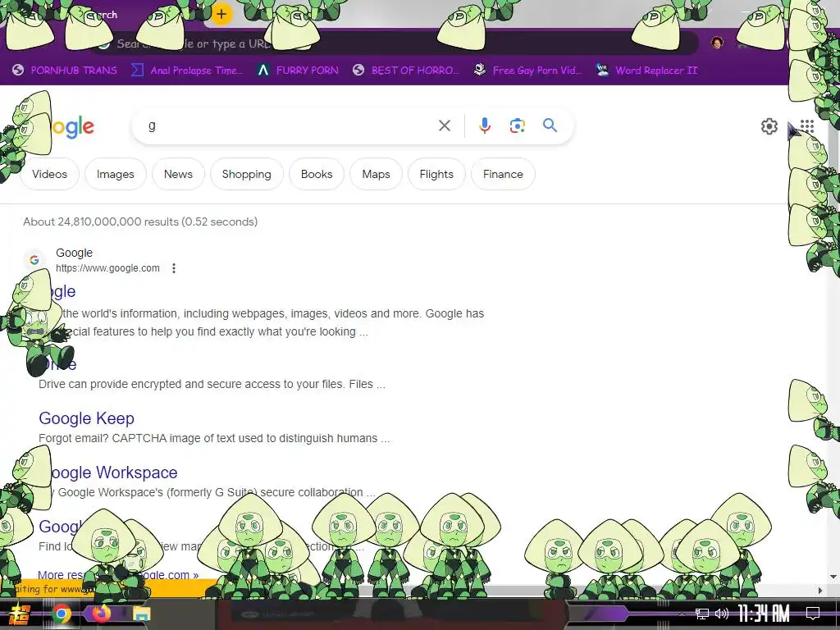Open the volume tray icon
840x630 pixels.
[x=722, y=614]
